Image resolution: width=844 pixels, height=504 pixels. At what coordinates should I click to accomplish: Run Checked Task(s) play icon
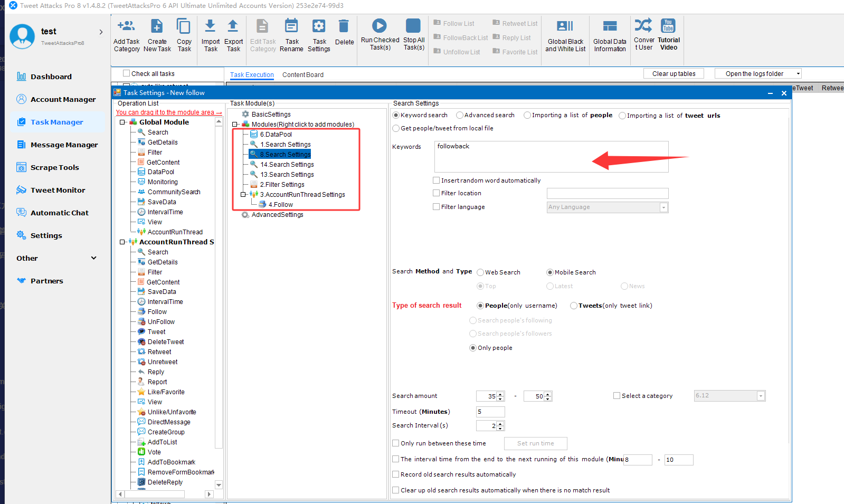coord(379,25)
